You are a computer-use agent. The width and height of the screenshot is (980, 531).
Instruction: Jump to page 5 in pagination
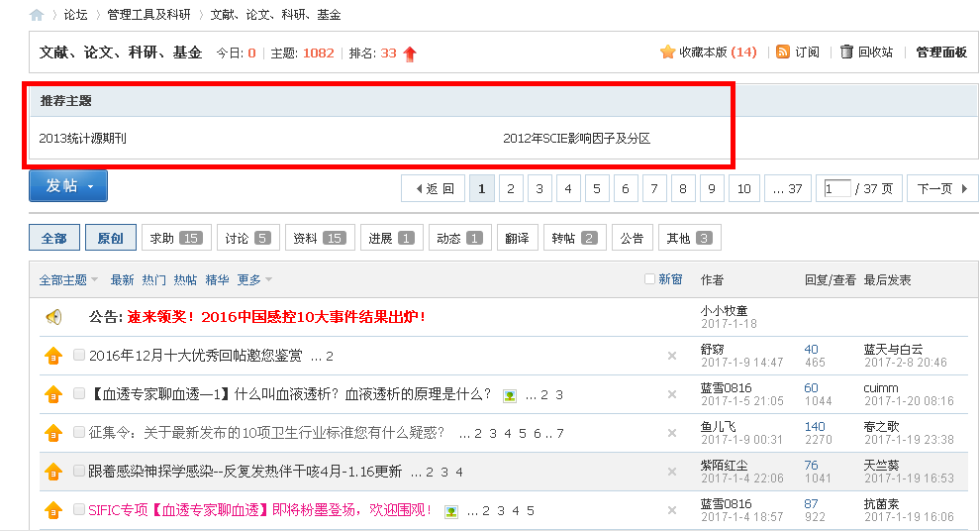coord(597,188)
